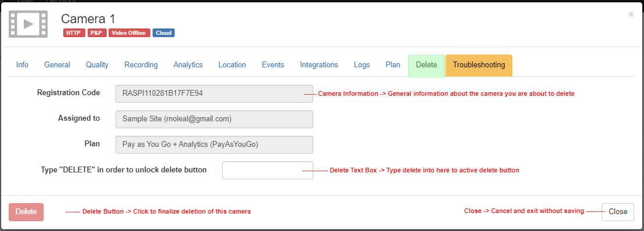This screenshot has width=644, height=231.
Task: Select the Analytics tab
Action: point(188,65)
